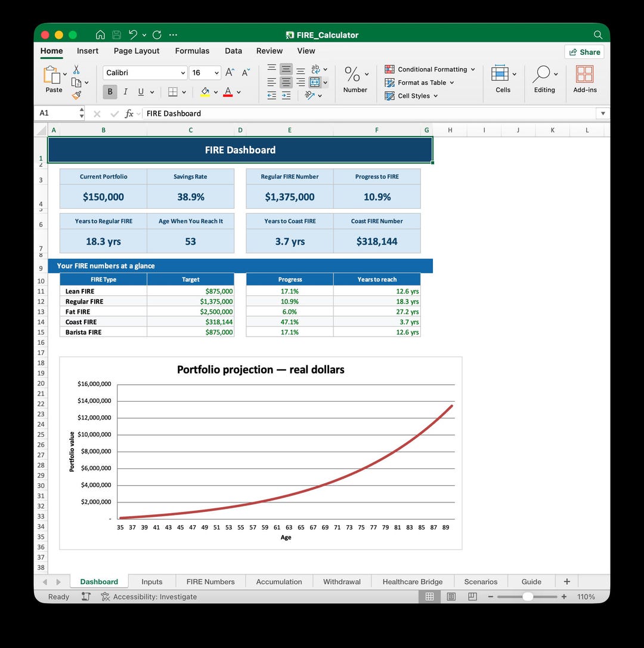The height and width of the screenshot is (648, 644).
Task: Align text right
Action: click(x=301, y=82)
